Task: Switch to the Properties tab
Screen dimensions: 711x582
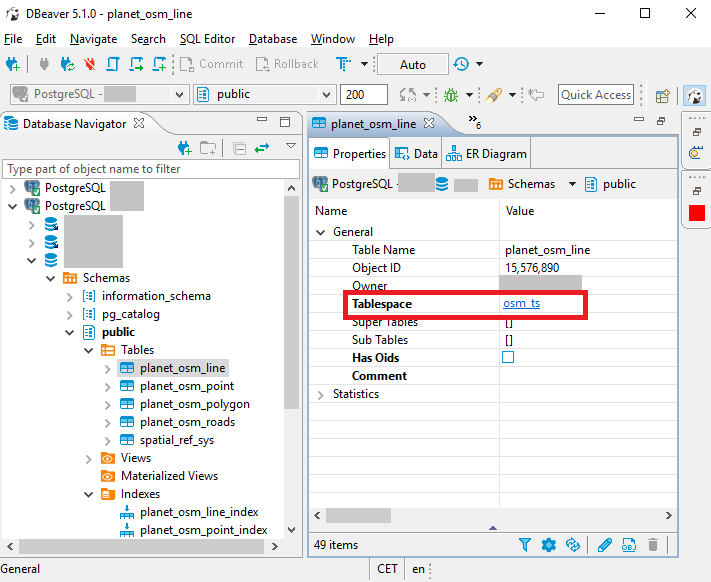Action: (350, 154)
